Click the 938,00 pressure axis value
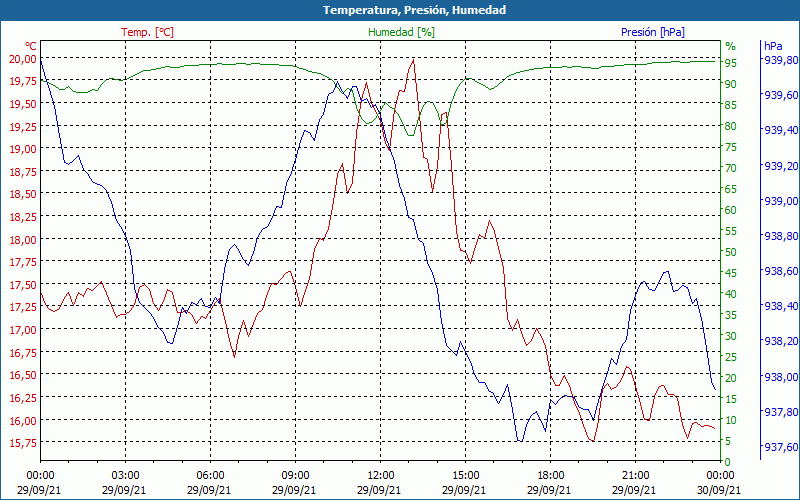This screenshot has height=500, width=800. [x=779, y=377]
